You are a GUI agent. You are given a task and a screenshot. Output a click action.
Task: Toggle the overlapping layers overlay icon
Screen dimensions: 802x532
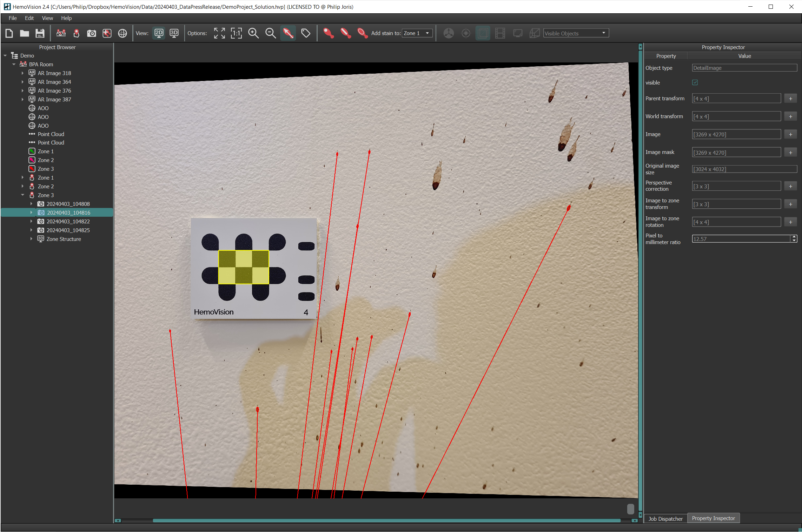pyautogui.click(x=483, y=33)
